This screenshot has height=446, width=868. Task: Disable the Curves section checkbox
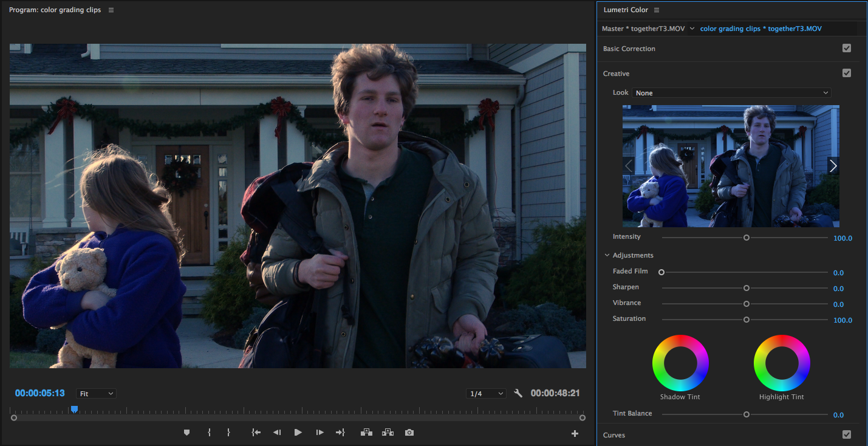pyautogui.click(x=847, y=434)
